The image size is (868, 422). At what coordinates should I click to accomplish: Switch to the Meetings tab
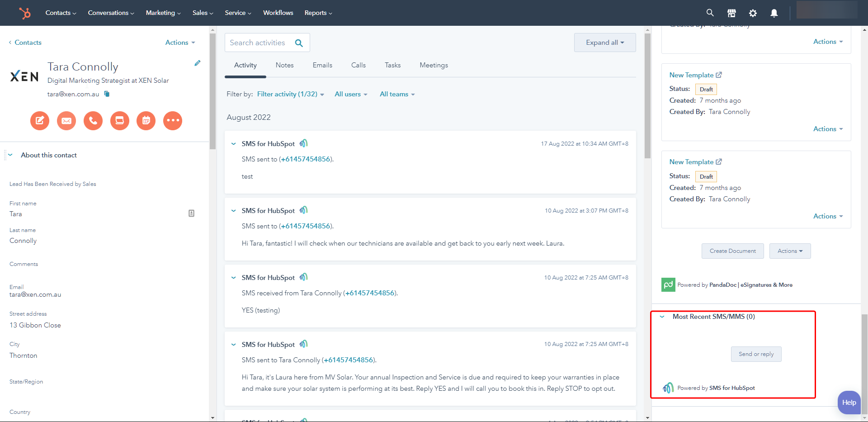click(x=434, y=65)
